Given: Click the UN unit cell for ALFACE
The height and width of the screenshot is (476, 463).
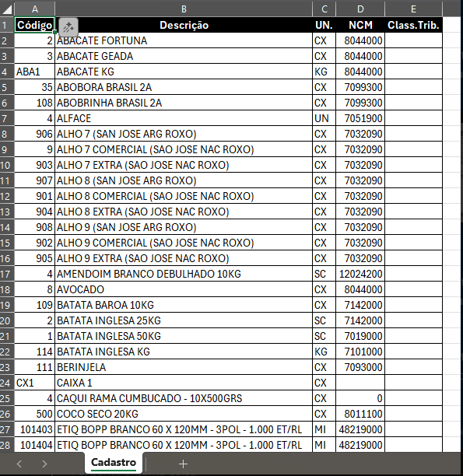Looking at the screenshot, I should click(324, 118).
